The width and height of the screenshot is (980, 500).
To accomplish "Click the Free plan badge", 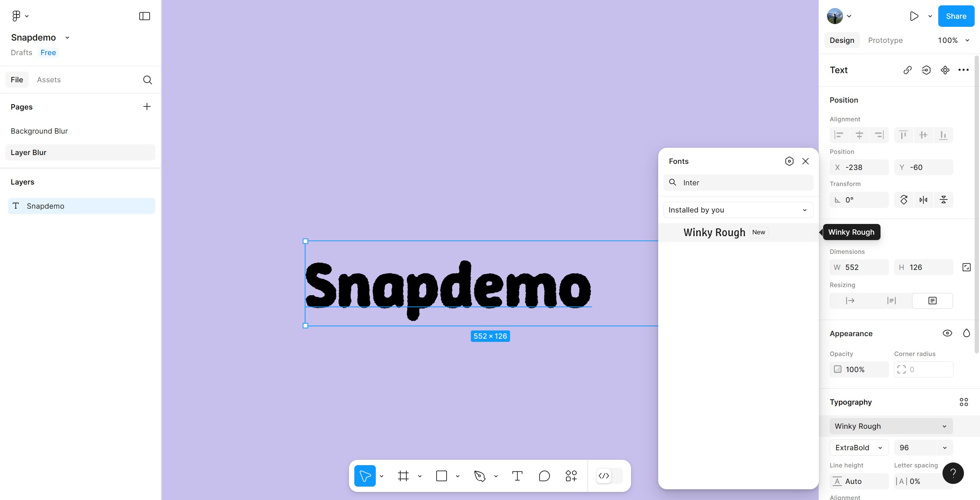I will 48,52.
